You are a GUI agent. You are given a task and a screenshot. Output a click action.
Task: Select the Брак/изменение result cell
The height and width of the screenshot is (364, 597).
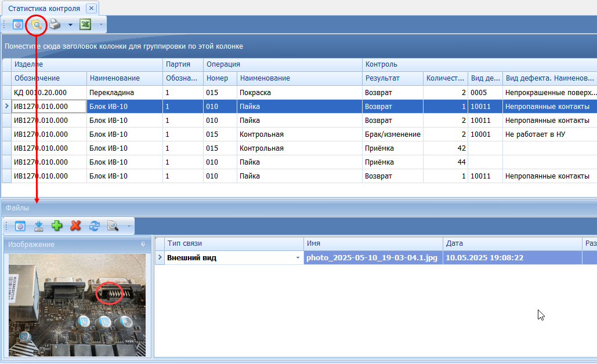click(x=392, y=134)
